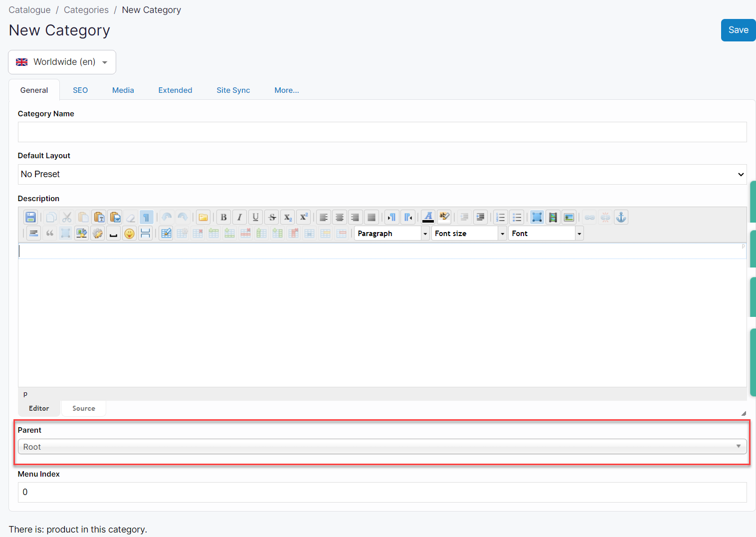Expand the Default Layout preset dropdown
The height and width of the screenshot is (537, 756).
[382, 174]
